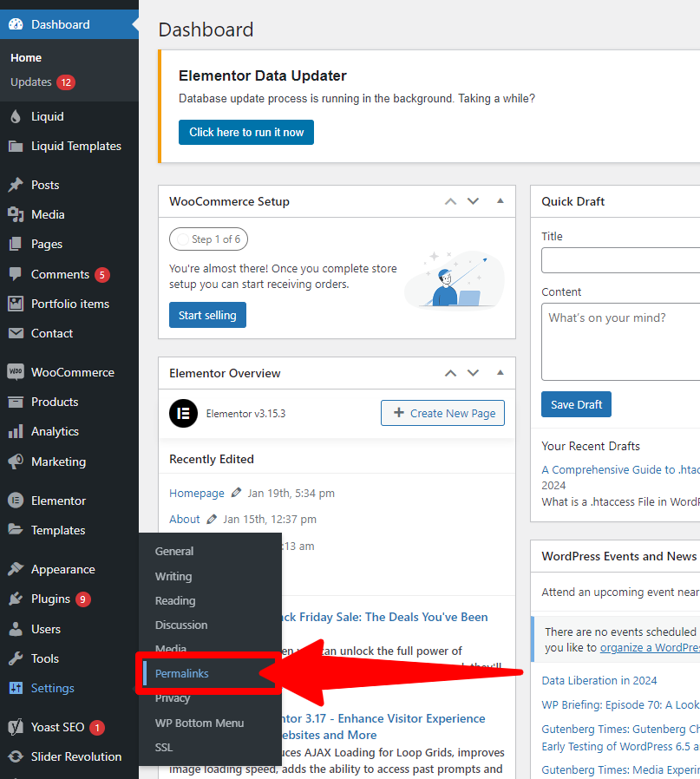This screenshot has height=779, width=700.
Task: Click the Elementor circle icon in sidebar
Action: pyautogui.click(x=16, y=501)
